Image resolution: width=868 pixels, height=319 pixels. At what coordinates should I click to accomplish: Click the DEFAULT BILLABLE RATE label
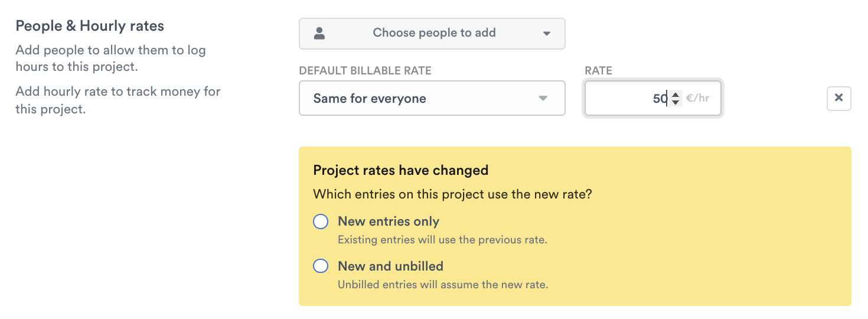pos(366,71)
